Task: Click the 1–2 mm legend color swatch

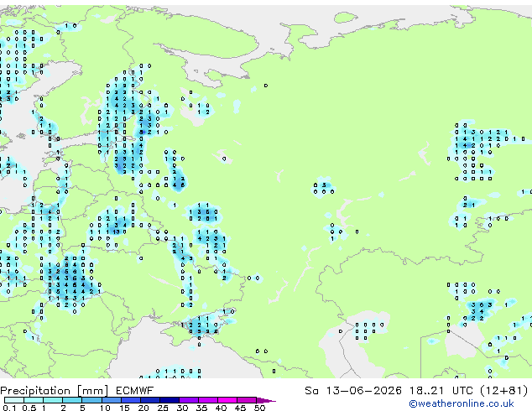Action: (53, 400)
